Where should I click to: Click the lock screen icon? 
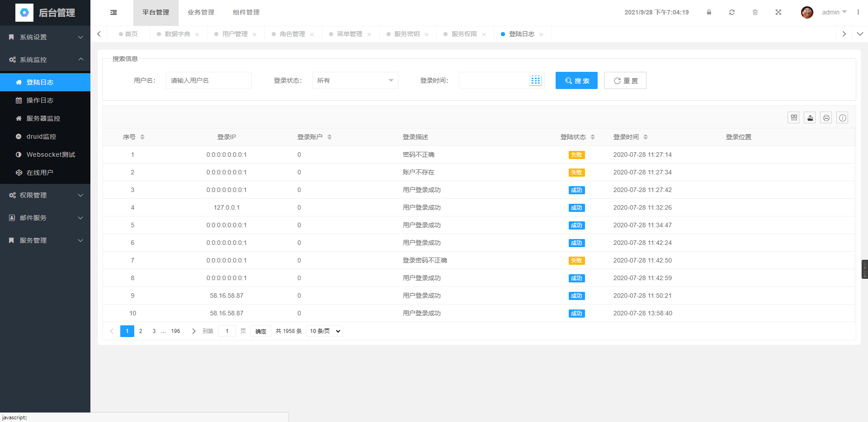pyautogui.click(x=709, y=12)
